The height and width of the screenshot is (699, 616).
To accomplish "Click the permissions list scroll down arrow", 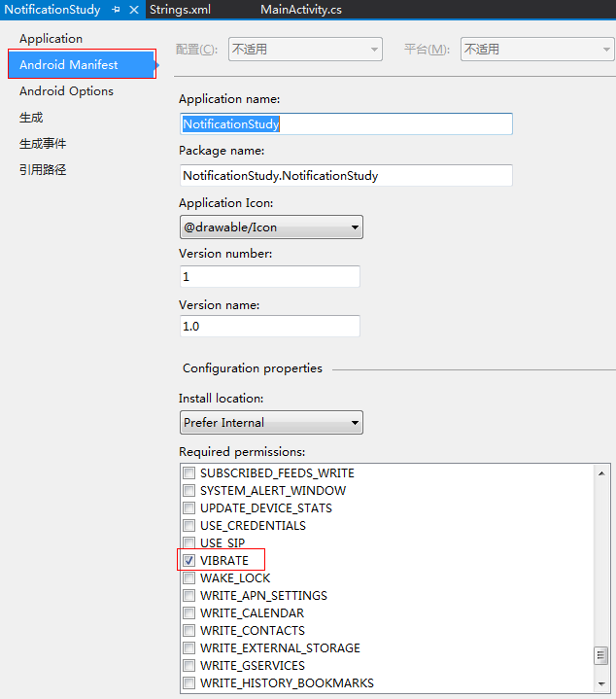I will tap(601, 683).
